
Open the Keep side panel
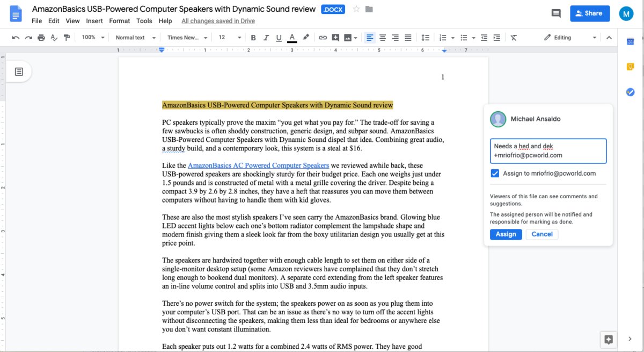pos(631,67)
